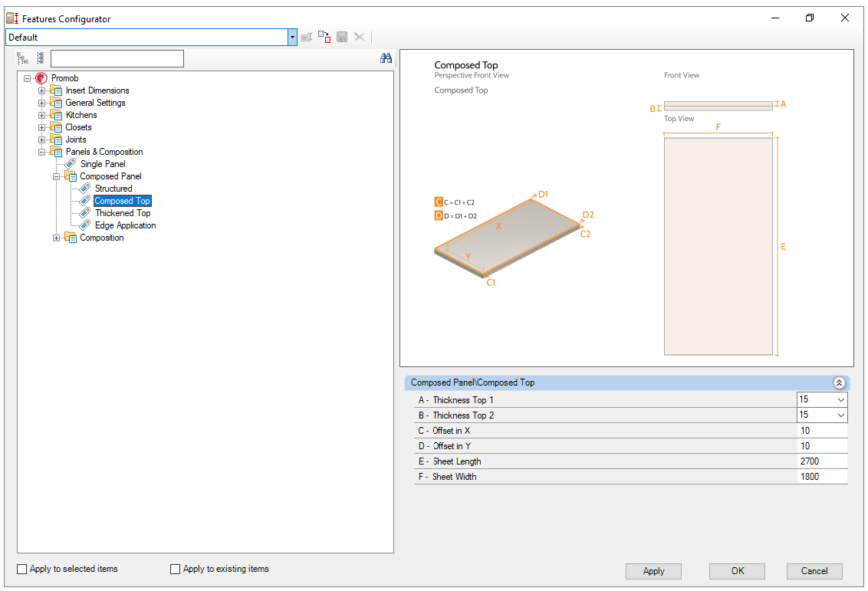Click the copy configuration icon
Viewport: 868px width, 591px height.
(x=324, y=37)
